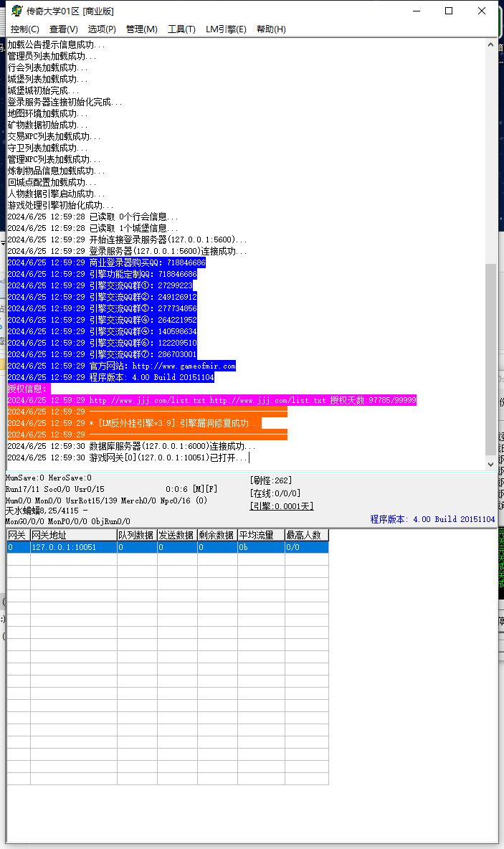
Task: Click the [在线:0/0/0] status text
Action: (275, 493)
